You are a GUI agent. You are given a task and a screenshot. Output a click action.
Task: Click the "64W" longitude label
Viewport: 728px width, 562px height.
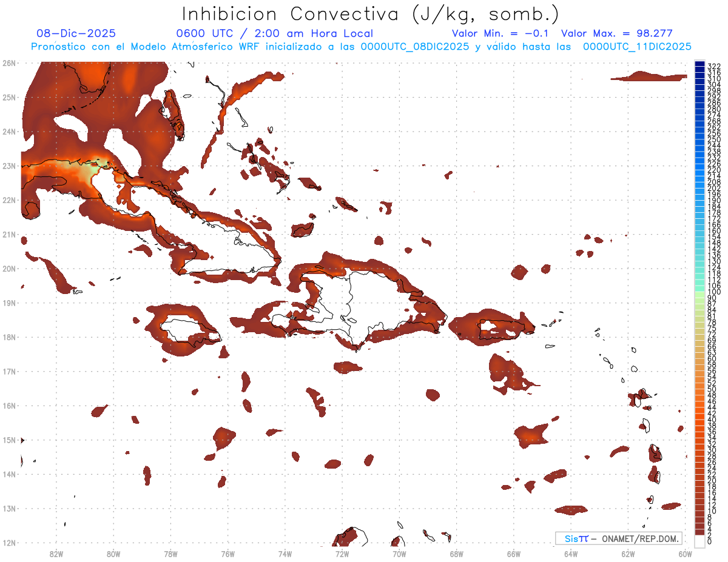(571, 554)
